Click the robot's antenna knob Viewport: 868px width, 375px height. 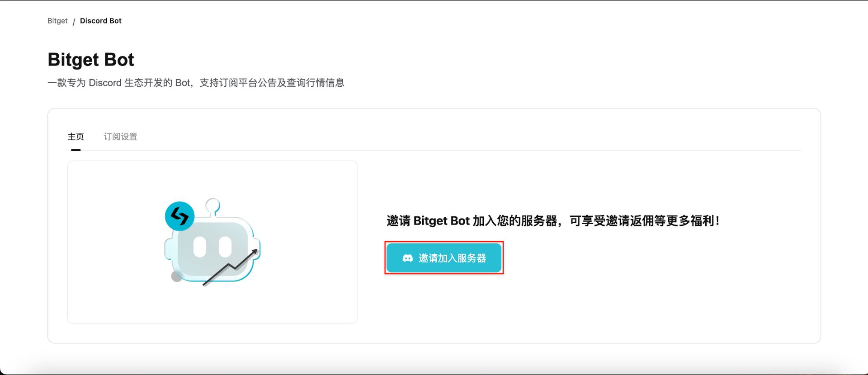coord(212,206)
